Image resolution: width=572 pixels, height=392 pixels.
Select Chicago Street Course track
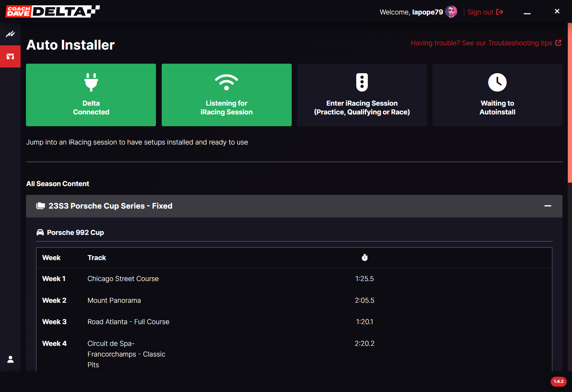[x=123, y=279]
